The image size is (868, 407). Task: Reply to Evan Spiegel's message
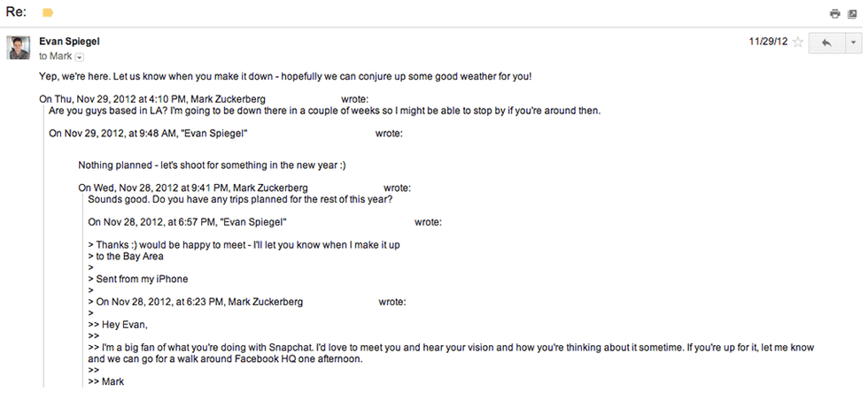(x=825, y=42)
